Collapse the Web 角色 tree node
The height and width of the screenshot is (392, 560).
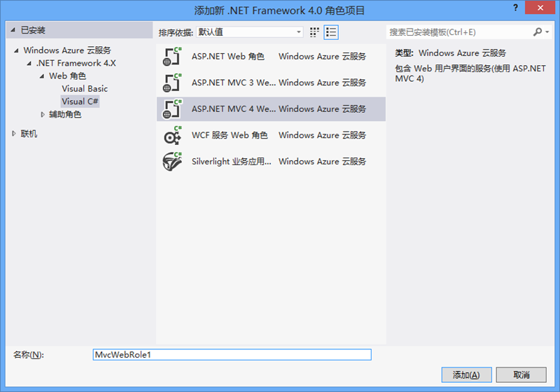[42, 76]
